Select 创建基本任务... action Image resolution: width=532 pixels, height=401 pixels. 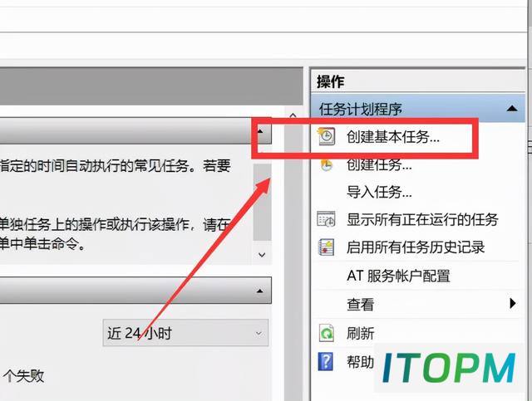click(x=392, y=137)
